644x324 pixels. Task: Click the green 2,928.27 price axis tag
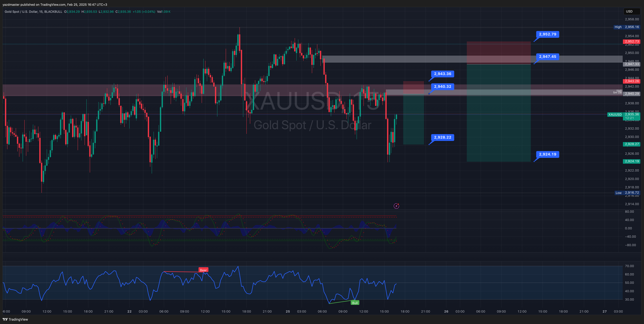pyautogui.click(x=632, y=144)
